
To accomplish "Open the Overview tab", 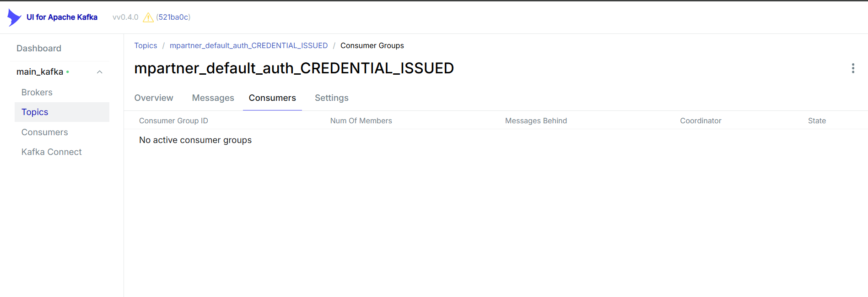I will click(x=154, y=98).
